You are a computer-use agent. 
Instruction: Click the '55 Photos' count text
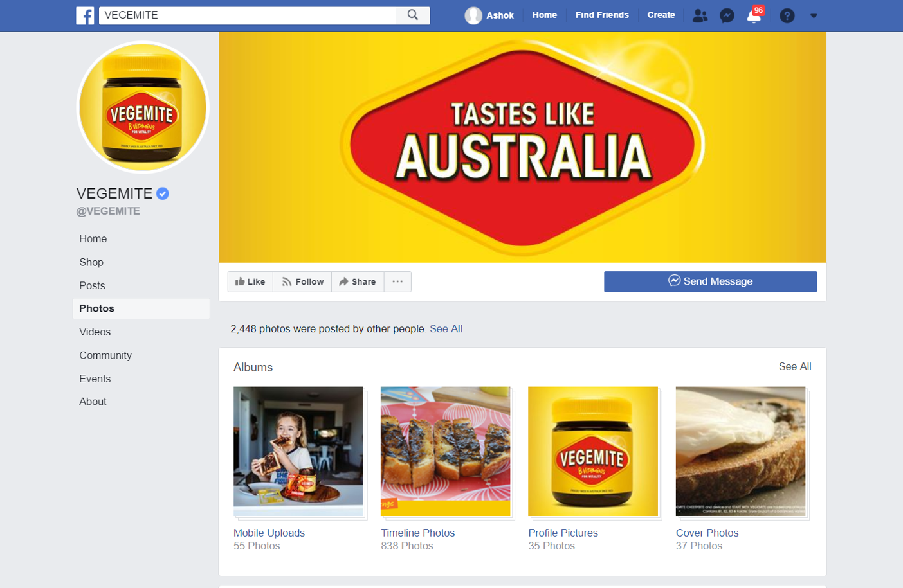pos(257,546)
